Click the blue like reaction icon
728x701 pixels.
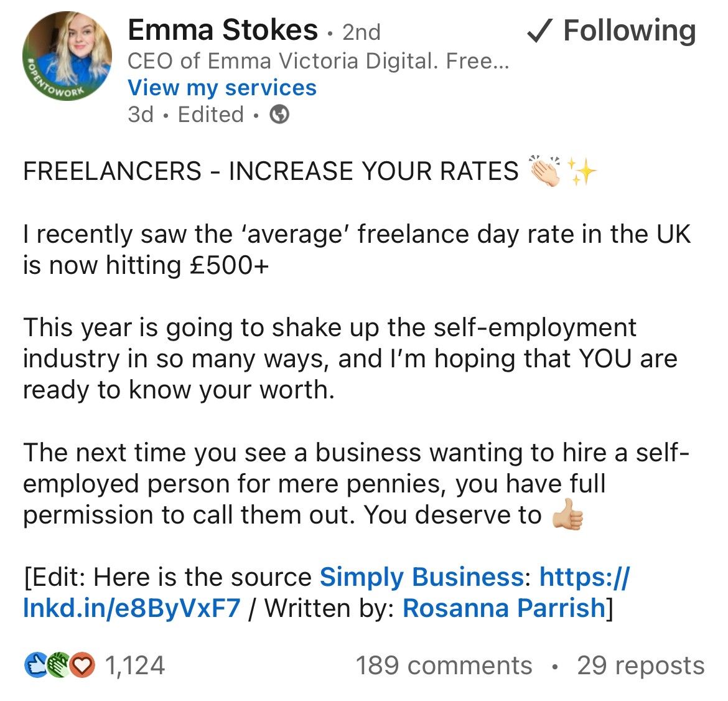(35, 665)
